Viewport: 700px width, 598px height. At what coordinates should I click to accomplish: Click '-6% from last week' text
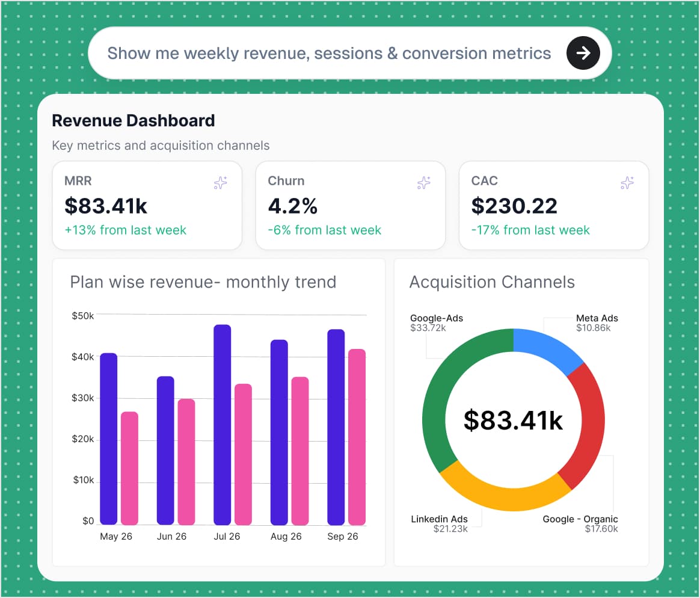click(x=325, y=230)
